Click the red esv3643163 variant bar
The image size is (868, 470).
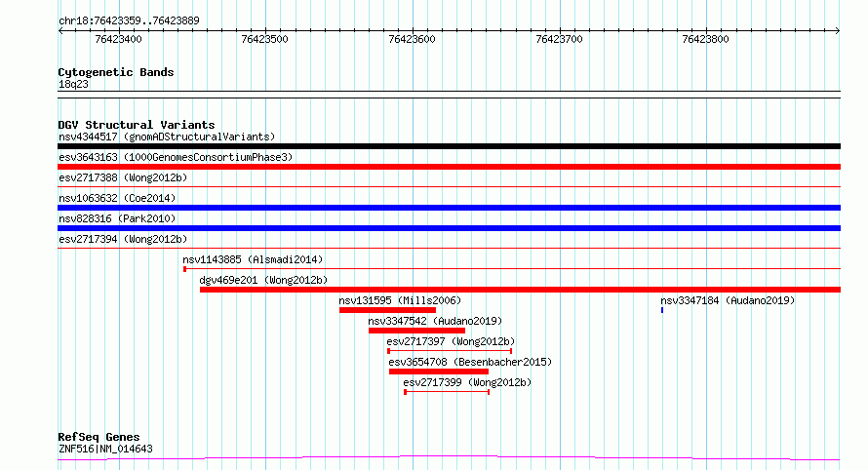pyautogui.click(x=449, y=167)
